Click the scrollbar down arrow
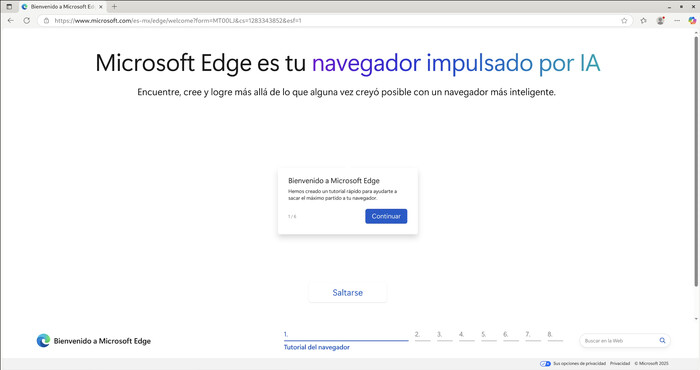 pyautogui.click(x=696, y=319)
